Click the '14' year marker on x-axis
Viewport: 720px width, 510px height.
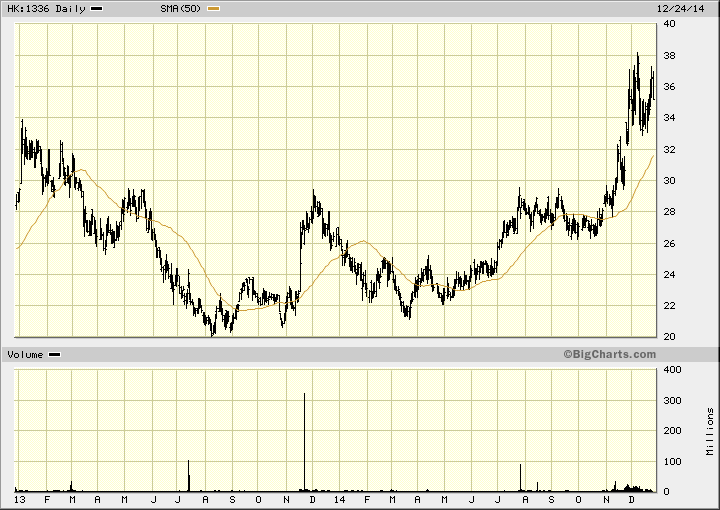pos(341,499)
